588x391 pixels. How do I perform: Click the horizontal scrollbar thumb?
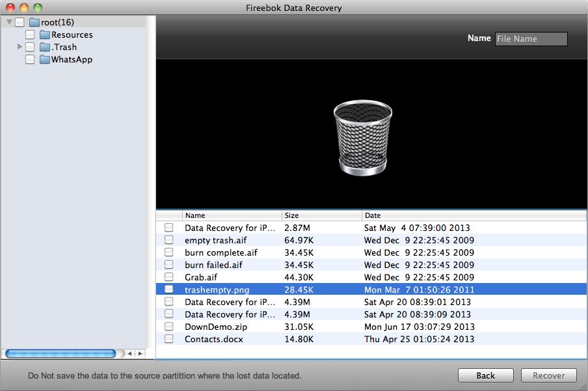[60, 354]
